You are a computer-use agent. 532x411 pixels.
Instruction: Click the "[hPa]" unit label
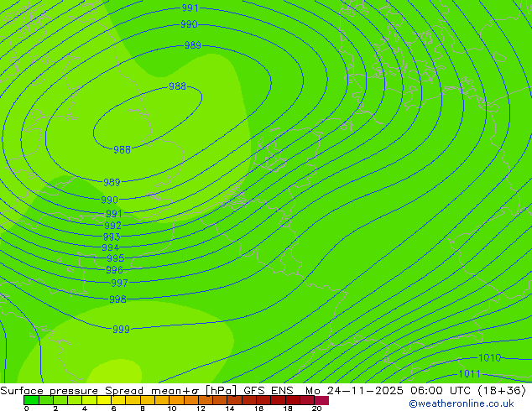[x=221, y=391]
